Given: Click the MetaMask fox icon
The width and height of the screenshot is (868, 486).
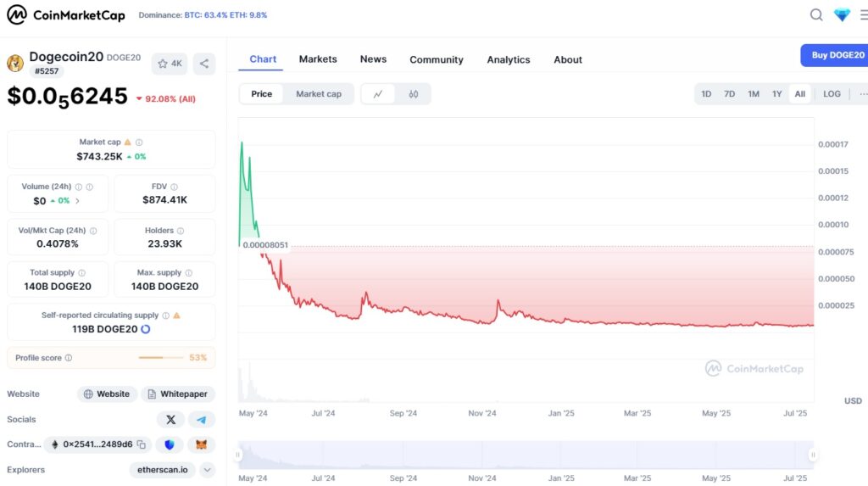Looking at the screenshot, I should click(x=201, y=444).
